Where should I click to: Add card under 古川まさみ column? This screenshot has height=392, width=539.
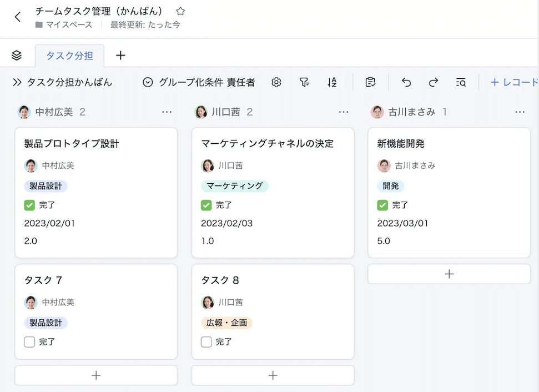[449, 274]
